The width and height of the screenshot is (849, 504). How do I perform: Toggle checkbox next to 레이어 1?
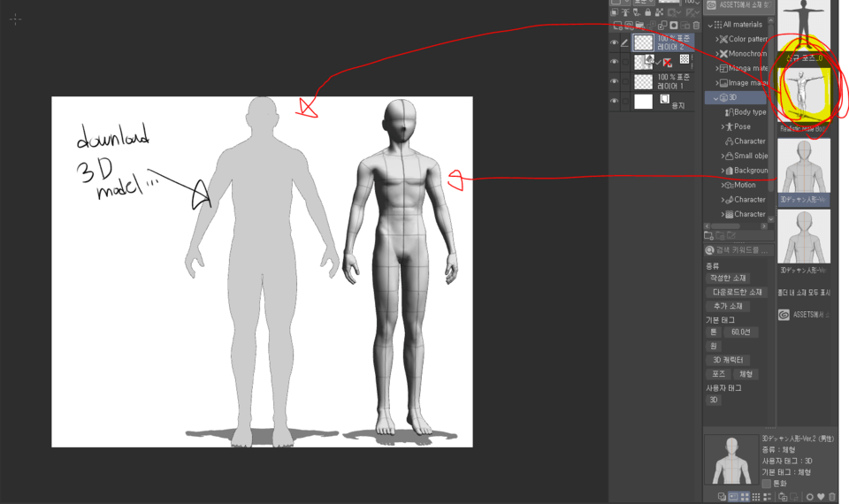pyautogui.click(x=625, y=81)
